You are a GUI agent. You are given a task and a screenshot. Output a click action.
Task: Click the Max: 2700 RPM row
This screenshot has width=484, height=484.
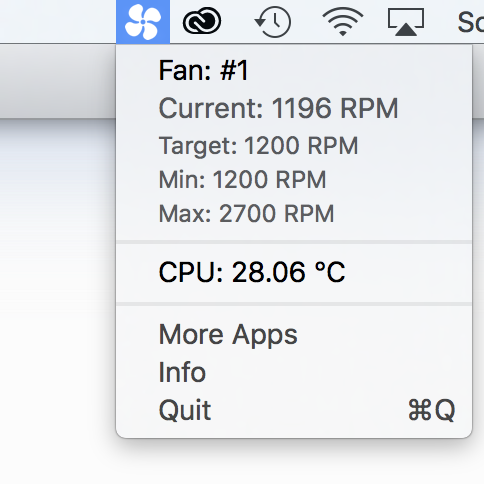click(x=294, y=214)
